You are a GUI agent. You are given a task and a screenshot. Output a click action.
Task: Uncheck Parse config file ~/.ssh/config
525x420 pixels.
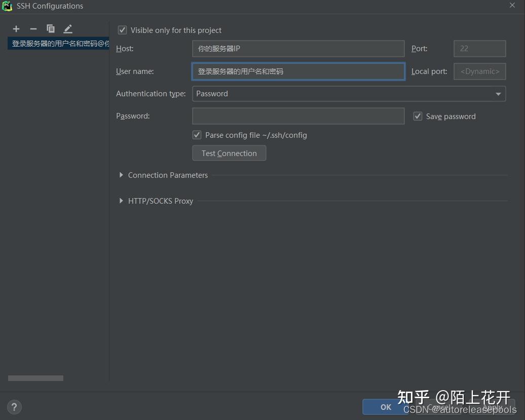[197, 135]
